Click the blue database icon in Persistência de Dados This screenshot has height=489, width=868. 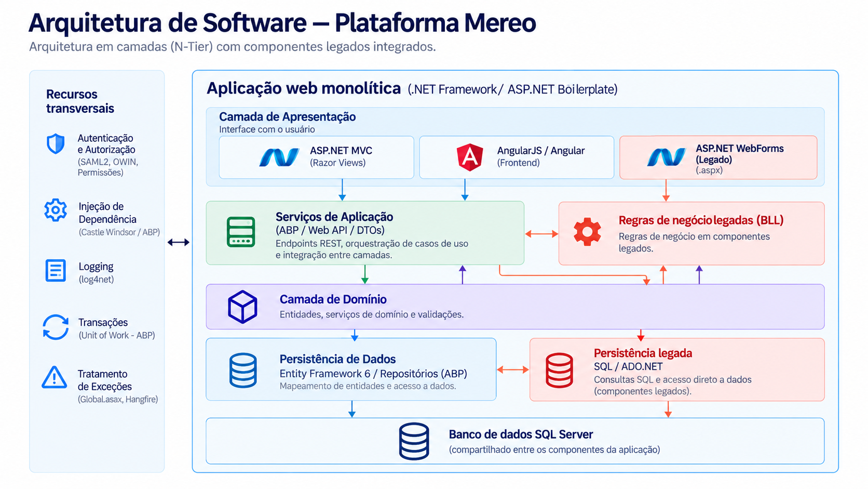(x=243, y=370)
